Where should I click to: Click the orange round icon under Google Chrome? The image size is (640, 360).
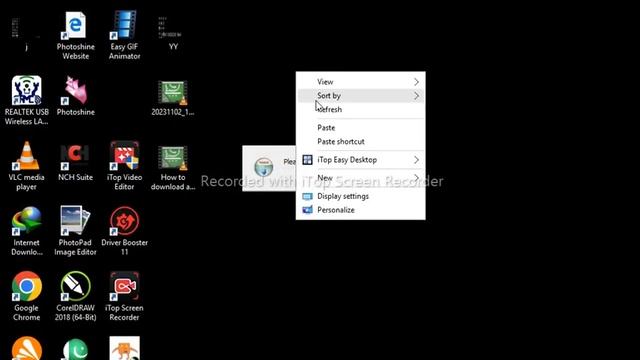[27, 349]
